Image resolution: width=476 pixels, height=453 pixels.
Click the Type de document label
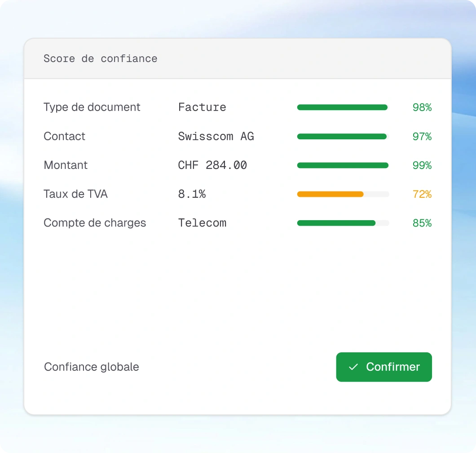point(92,107)
